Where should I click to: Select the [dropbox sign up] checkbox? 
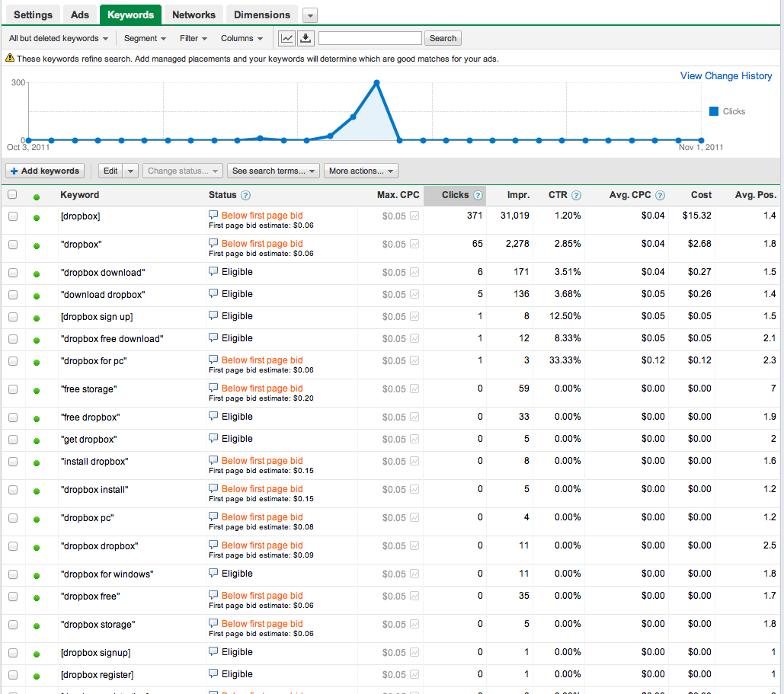point(13,317)
